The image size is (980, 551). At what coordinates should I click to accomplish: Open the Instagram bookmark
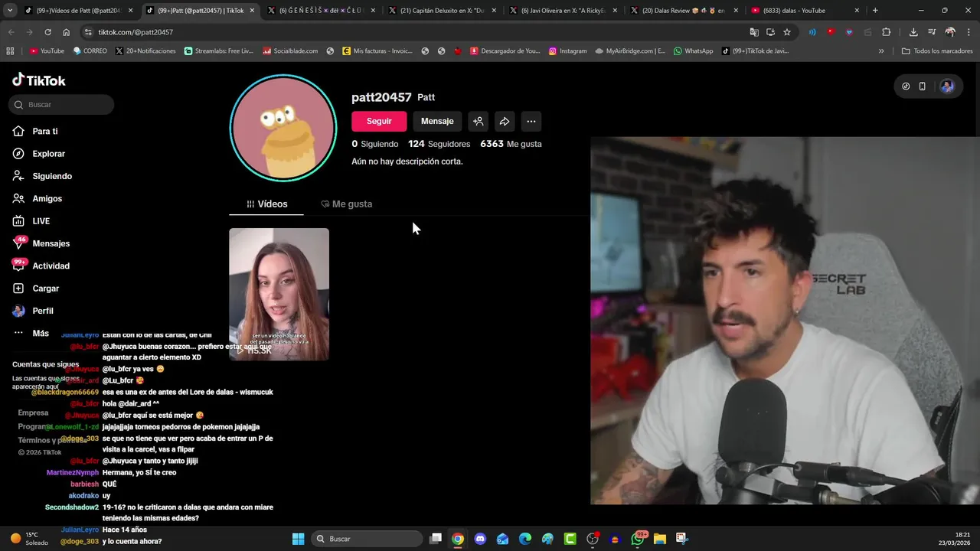click(567, 51)
